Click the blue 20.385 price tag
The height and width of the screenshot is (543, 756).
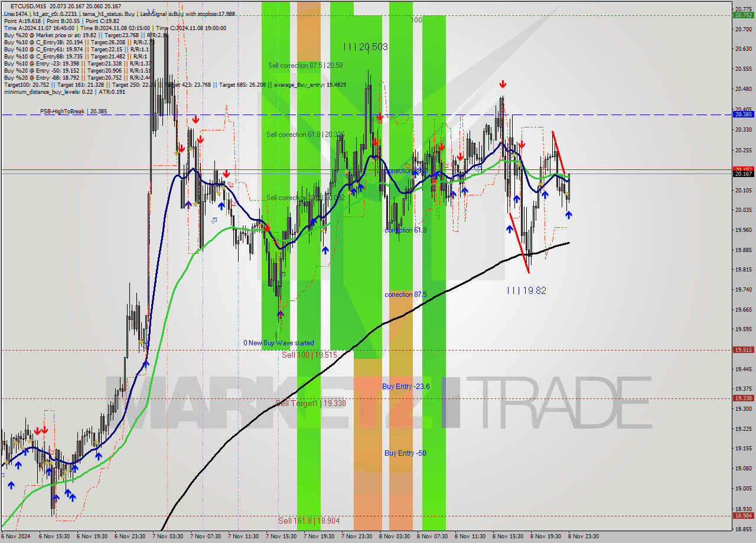[743, 115]
